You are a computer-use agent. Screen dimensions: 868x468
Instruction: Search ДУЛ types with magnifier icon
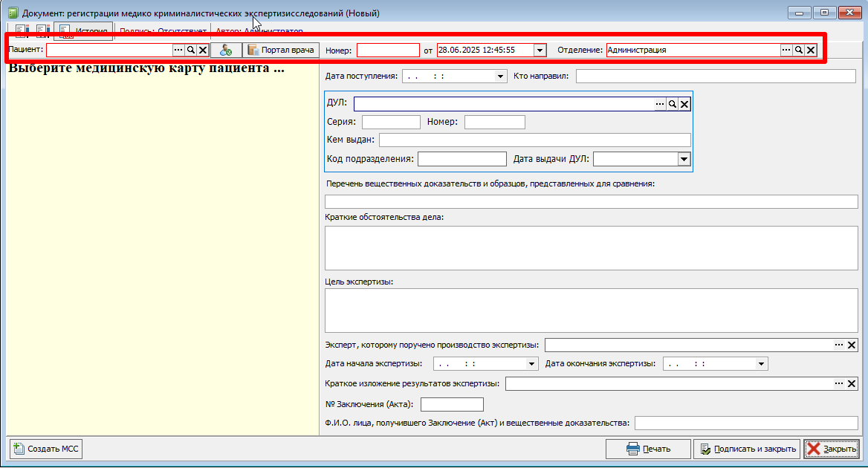673,104
